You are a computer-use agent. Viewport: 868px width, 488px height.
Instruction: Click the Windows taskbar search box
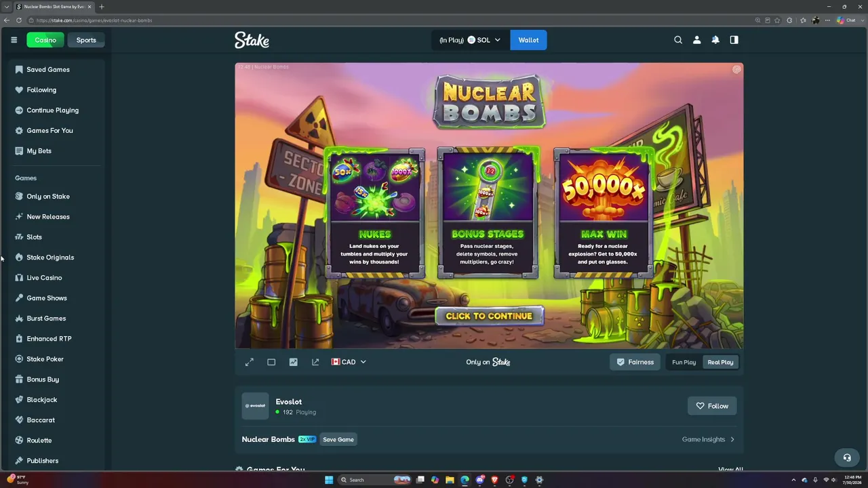pos(375,480)
